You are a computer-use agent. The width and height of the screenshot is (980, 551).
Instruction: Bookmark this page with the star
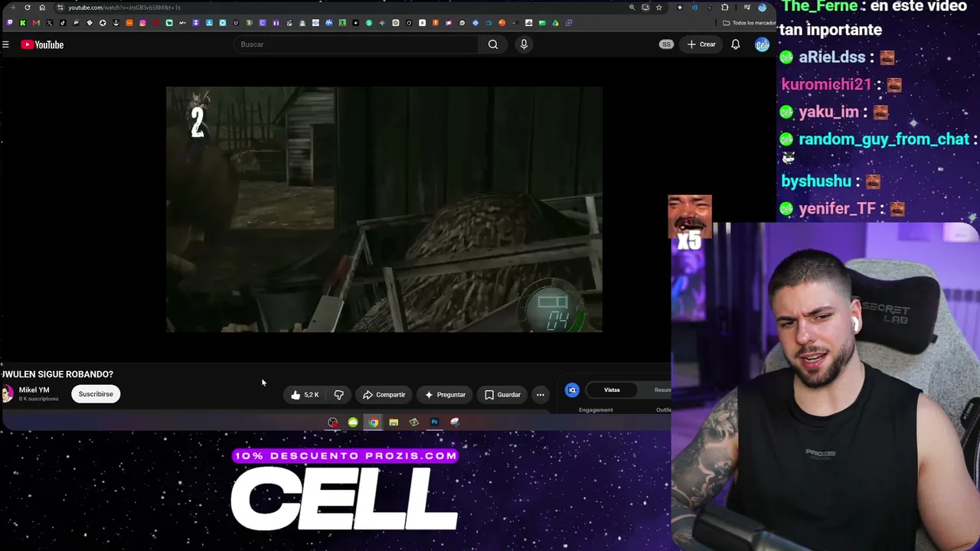click(x=658, y=8)
